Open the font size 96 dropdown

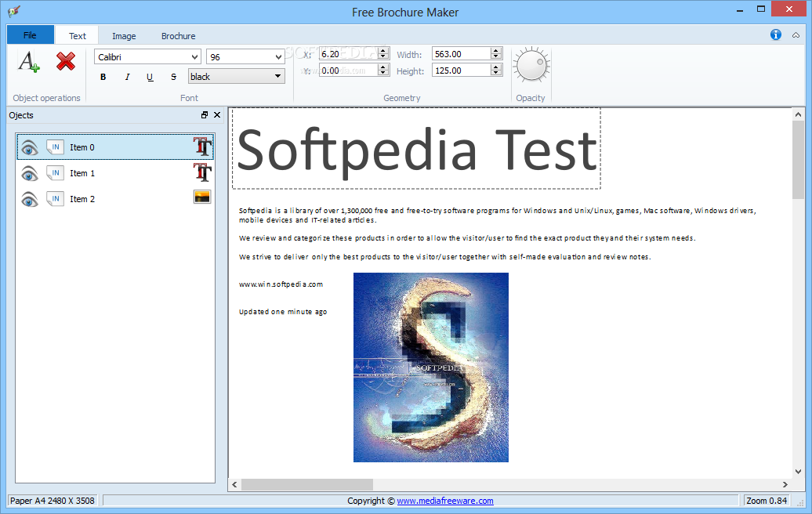(x=245, y=57)
